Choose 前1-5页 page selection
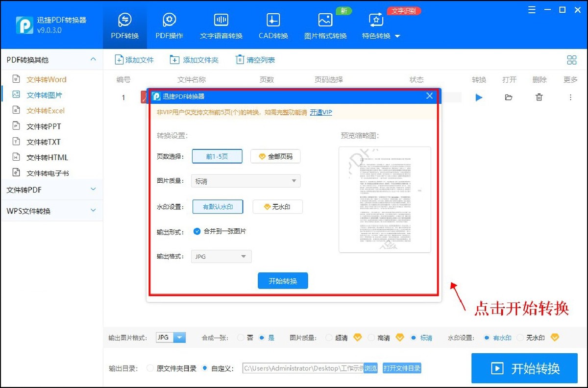This screenshot has height=388, width=588. coord(217,156)
